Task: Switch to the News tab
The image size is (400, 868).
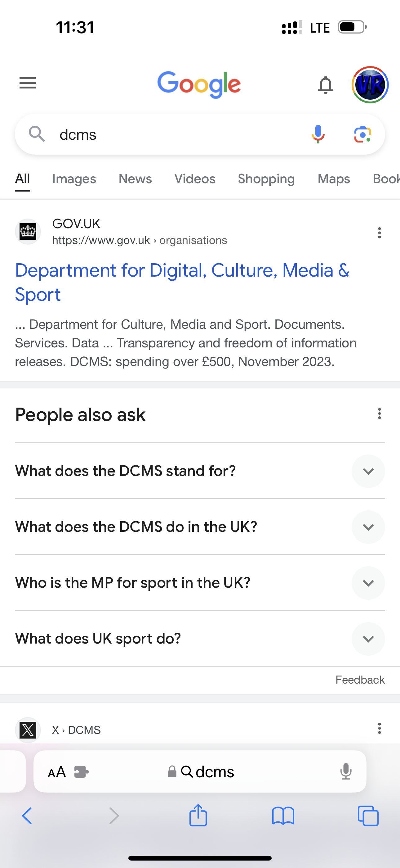Action: tap(135, 179)
